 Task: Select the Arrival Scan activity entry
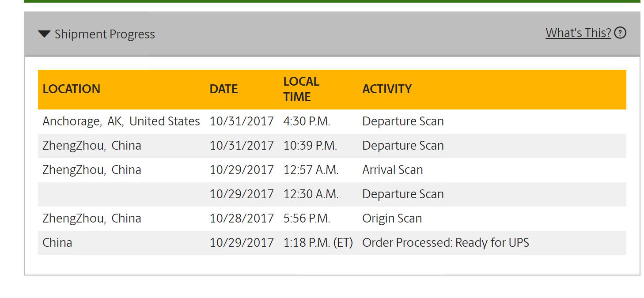click(x=392, y=170)
